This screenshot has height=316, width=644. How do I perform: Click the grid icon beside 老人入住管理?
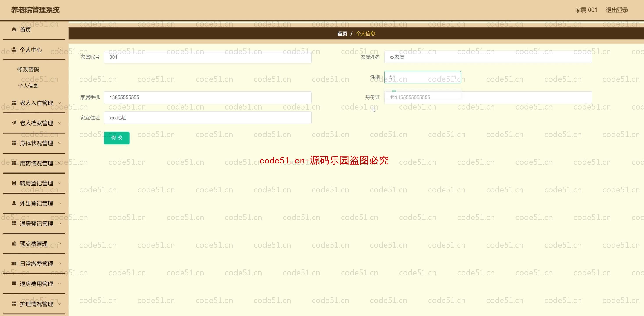[14, 103]
